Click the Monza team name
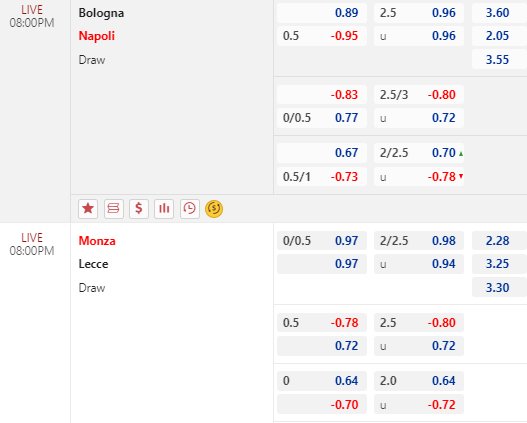Screen dimensions: 527x423 tap(97, 241)
